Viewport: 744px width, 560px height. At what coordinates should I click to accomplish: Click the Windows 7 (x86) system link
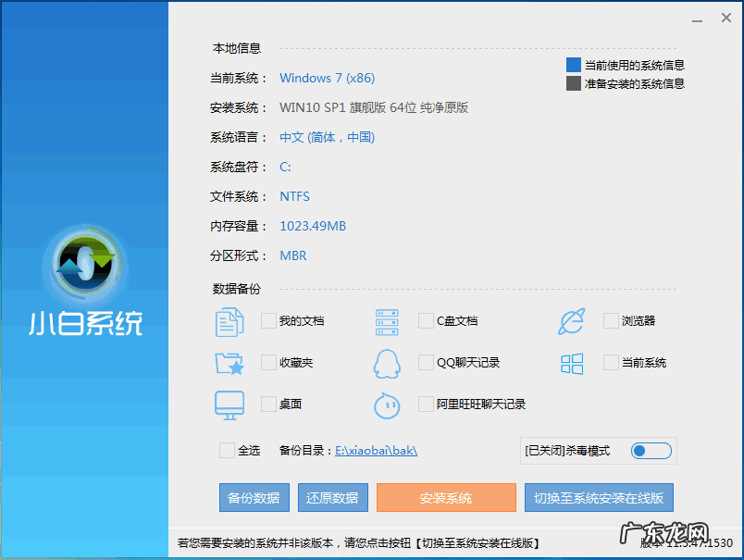[327, 78]
